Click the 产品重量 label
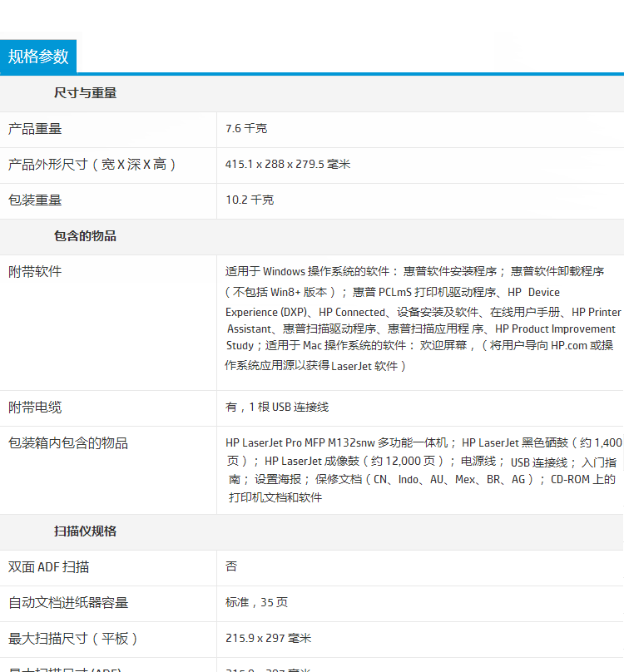Screen dimensions: 624x672 [35, 129]
